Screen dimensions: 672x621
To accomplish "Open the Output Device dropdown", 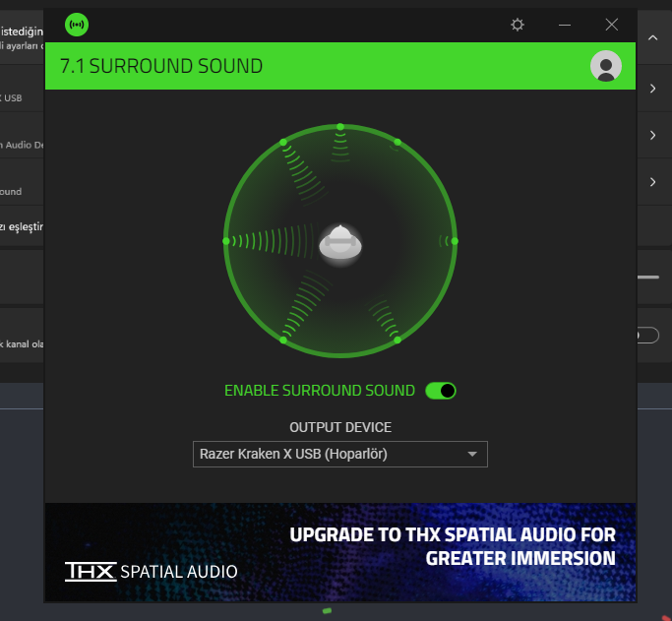I will click(x=340, y=455).
